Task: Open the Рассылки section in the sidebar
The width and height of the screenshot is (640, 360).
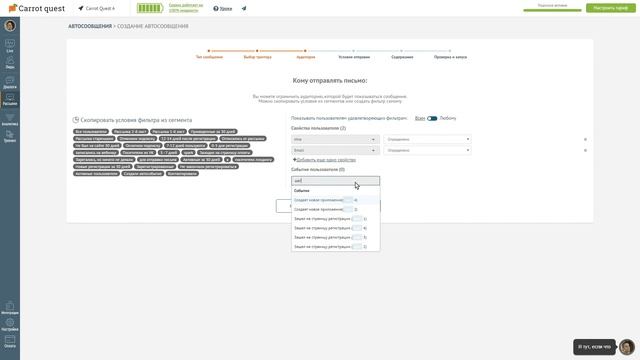Action: click(x=10, y=100)
